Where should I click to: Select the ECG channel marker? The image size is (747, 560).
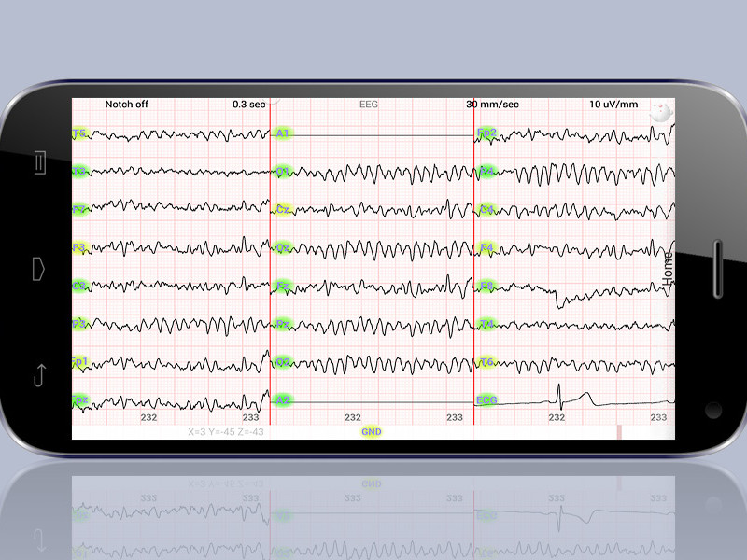coord(486,399)
